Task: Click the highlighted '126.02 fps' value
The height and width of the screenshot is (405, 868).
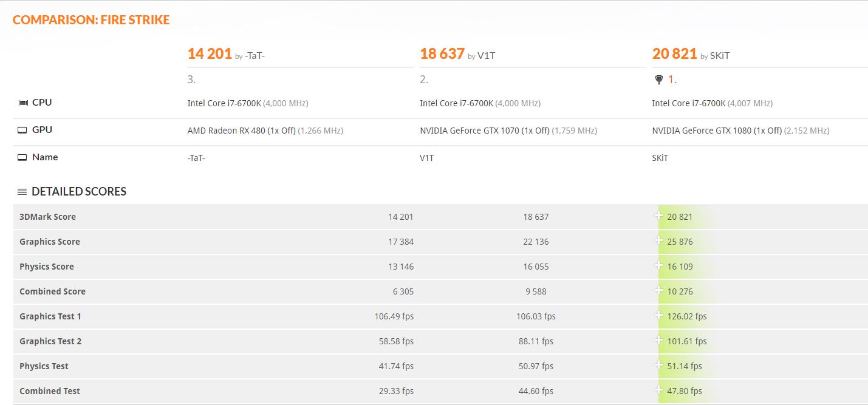Action: point(687,316)
